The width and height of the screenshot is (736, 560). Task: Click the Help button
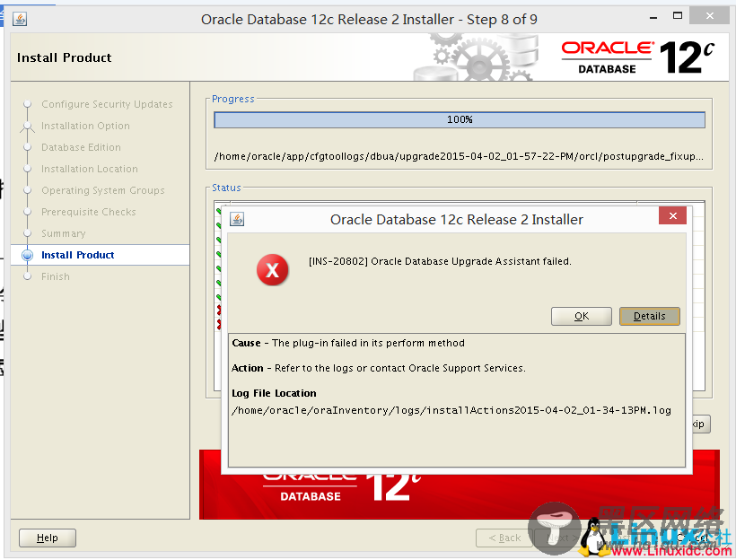(x=48, y=538)
